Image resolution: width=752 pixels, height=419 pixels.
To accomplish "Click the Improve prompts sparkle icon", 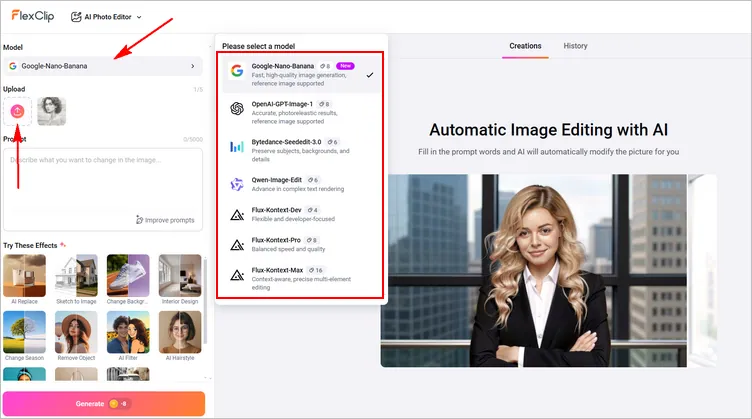I will point(139,220).
